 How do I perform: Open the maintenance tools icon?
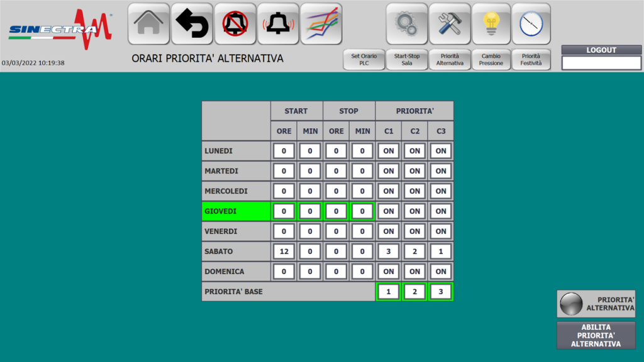[450, 24]
